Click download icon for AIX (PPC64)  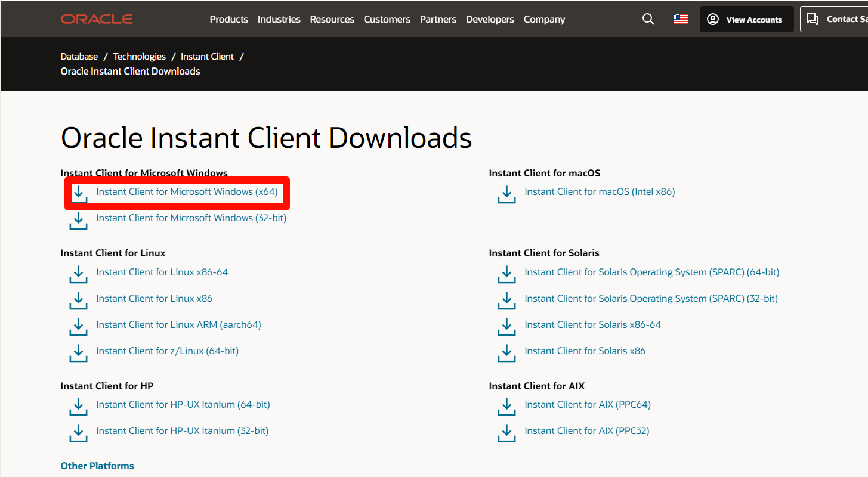click(x=506, y=406)
